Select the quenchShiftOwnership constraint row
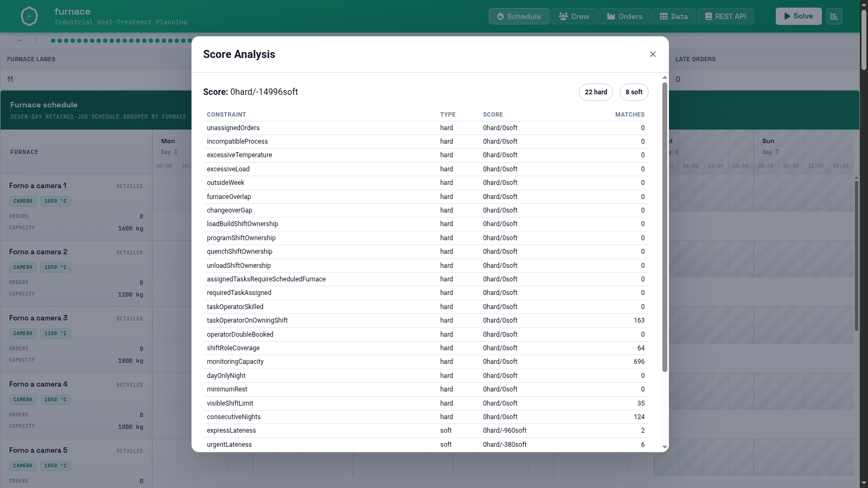 pos(426,252)
